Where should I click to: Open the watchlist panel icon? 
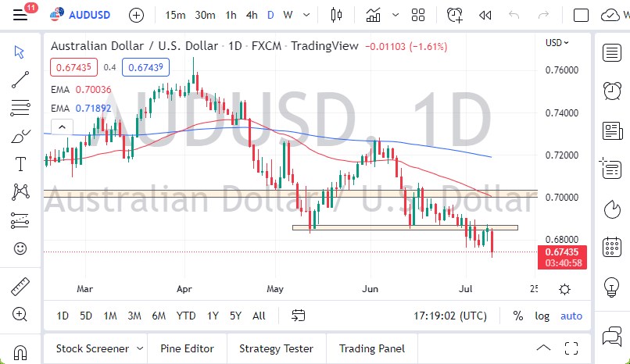coord(612,52)
